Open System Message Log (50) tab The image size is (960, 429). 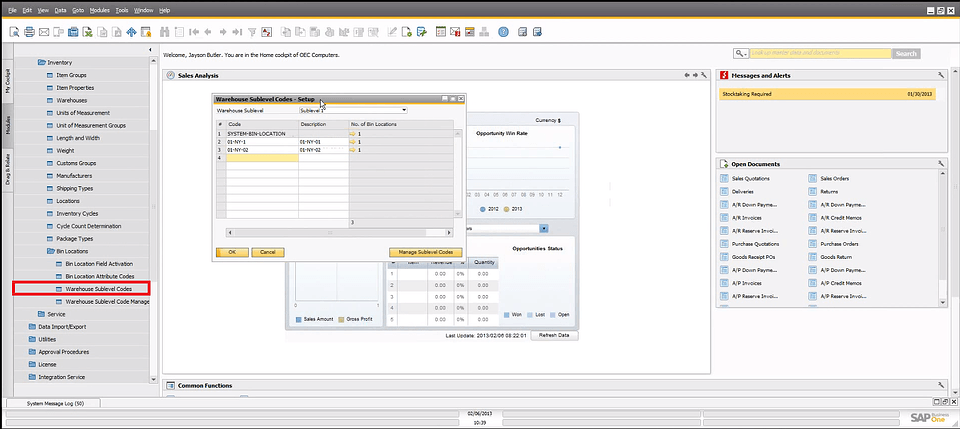(55, 404)
